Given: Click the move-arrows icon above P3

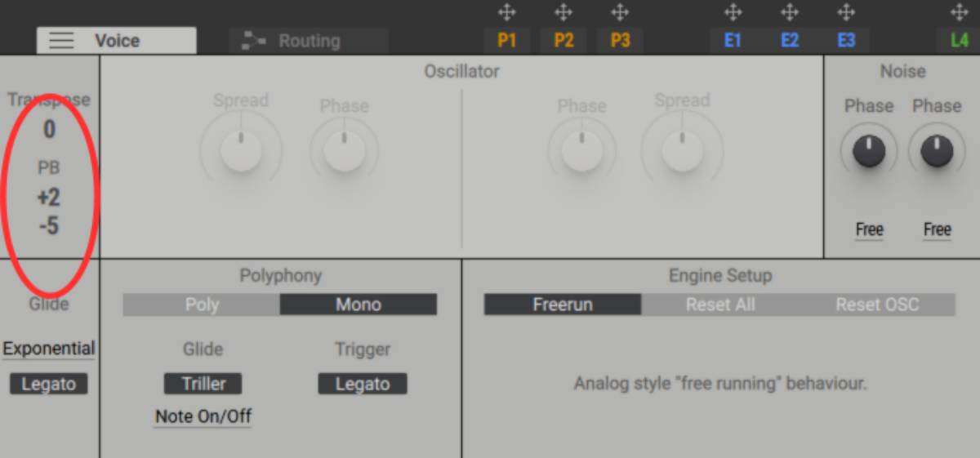Looking at the screenshot, I should (620, 12).
